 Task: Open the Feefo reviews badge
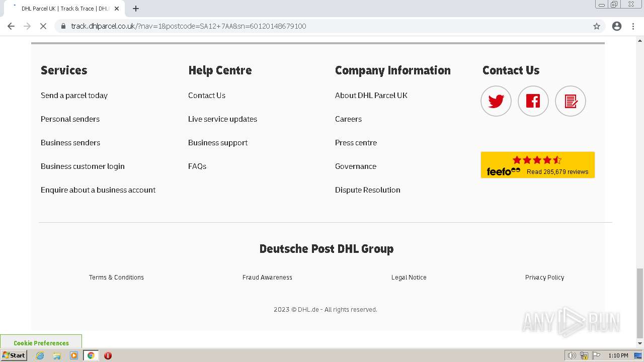(x=538, y=165)
